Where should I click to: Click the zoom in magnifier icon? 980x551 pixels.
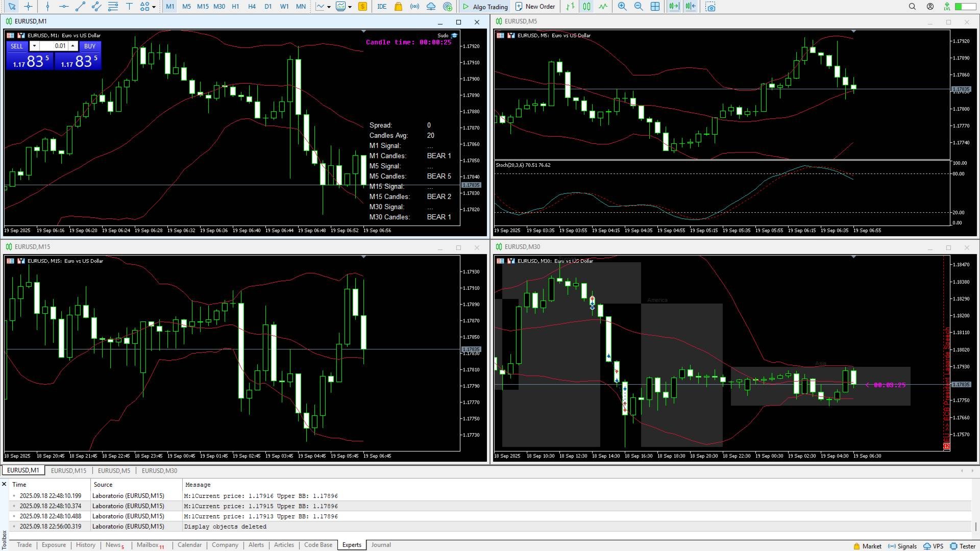pos(622,7)
